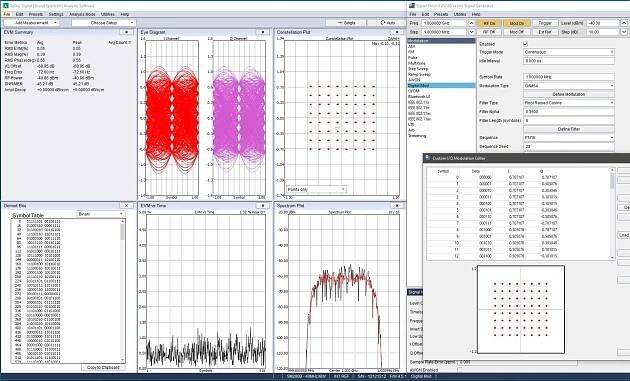The height and width of the screenshot is (381, 630).
Task: Click the Define Filter button
Action: [569, 129]
